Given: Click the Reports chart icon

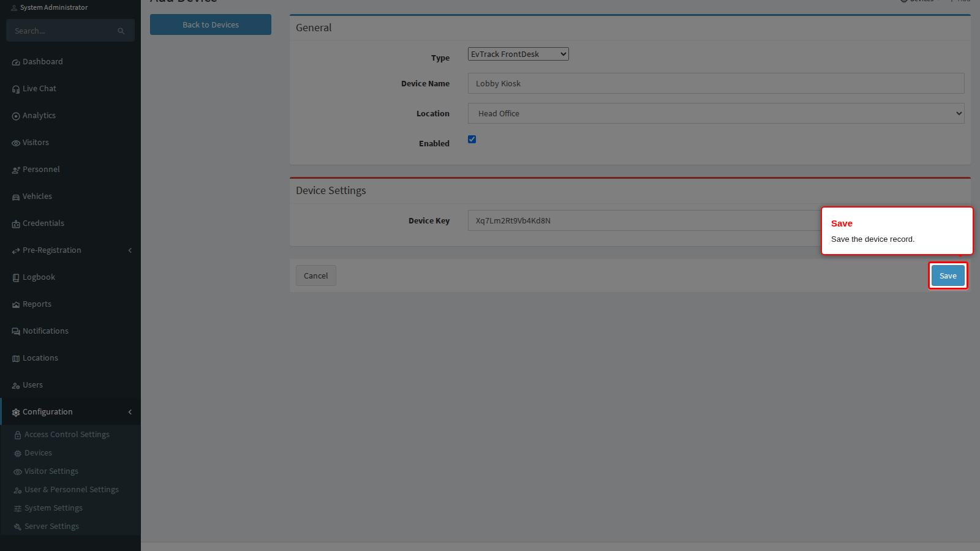Looking at the screenshot, I should point(16,305).
